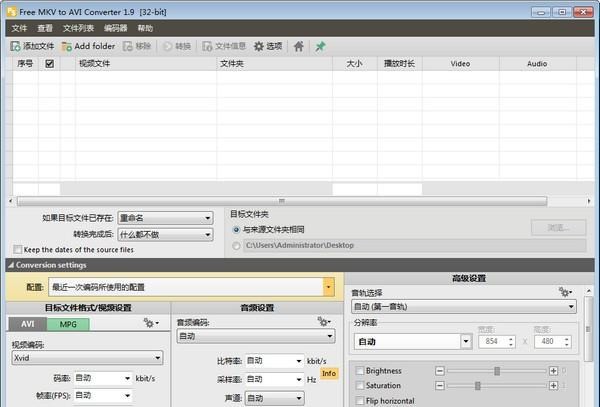The width and height of the screenshot is (600, 407).
Task: Open the 视频编码 Xvid dropdown
Action: [87, 358]
